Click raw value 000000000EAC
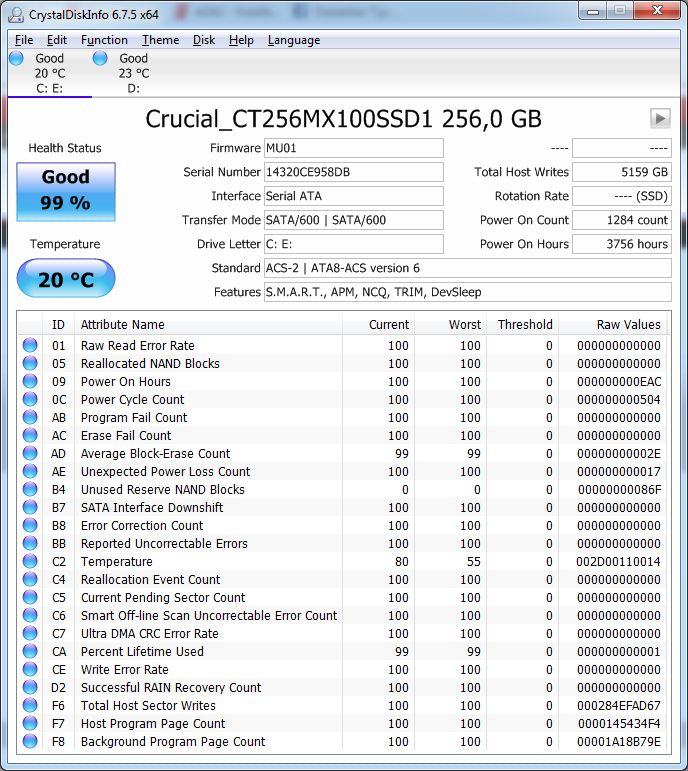688x771 pixels. [x=619, y=382]
